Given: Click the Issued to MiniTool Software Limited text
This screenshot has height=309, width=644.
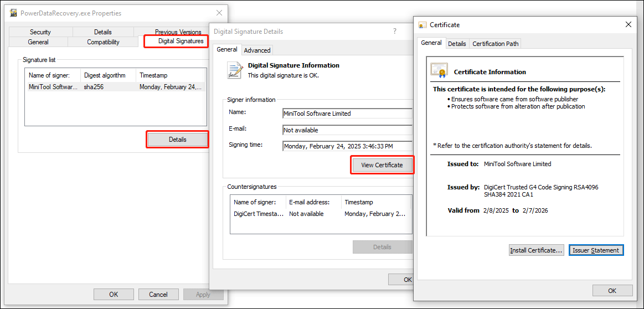Looking at the screenshot, I should 518,163.
